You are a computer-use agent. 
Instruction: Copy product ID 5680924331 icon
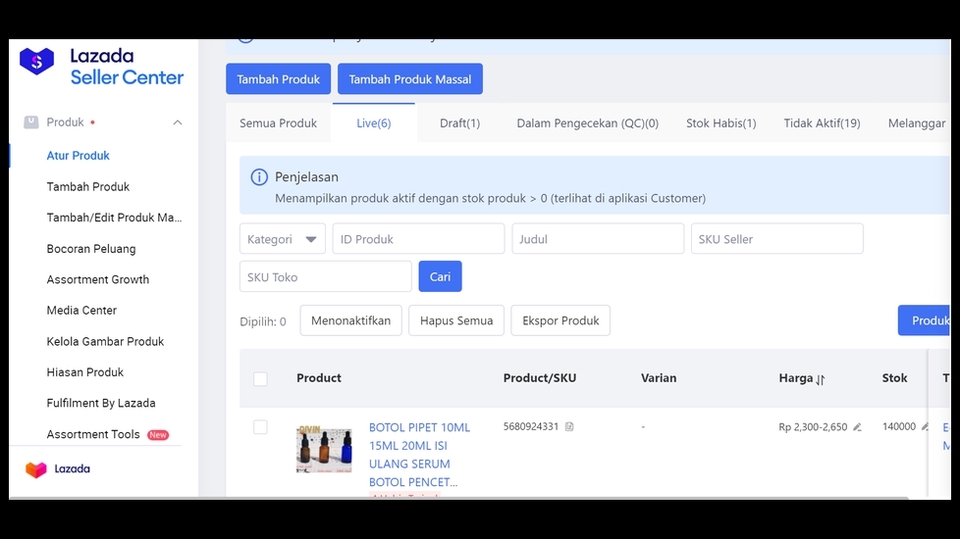click(x=569, y=427)
